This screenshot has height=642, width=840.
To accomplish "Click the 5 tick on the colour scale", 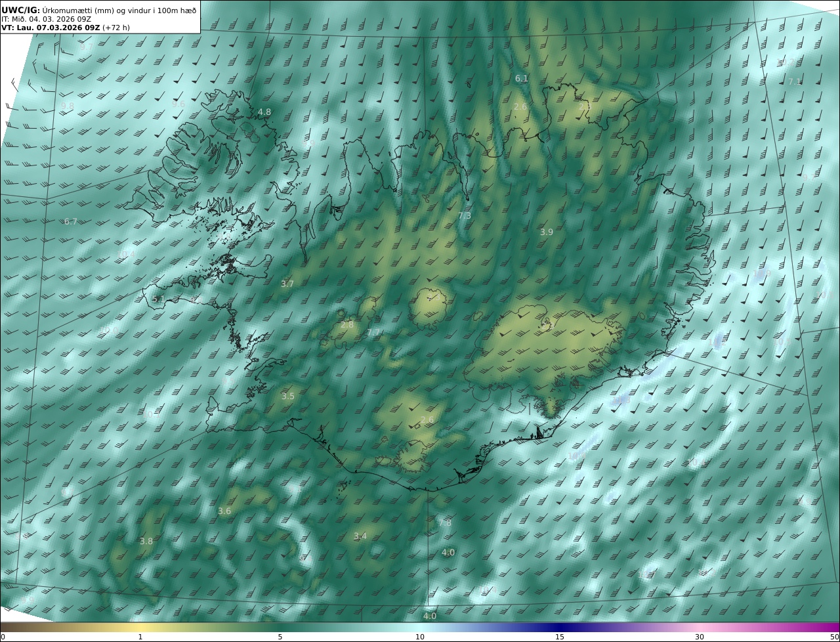I will [280, 637].
